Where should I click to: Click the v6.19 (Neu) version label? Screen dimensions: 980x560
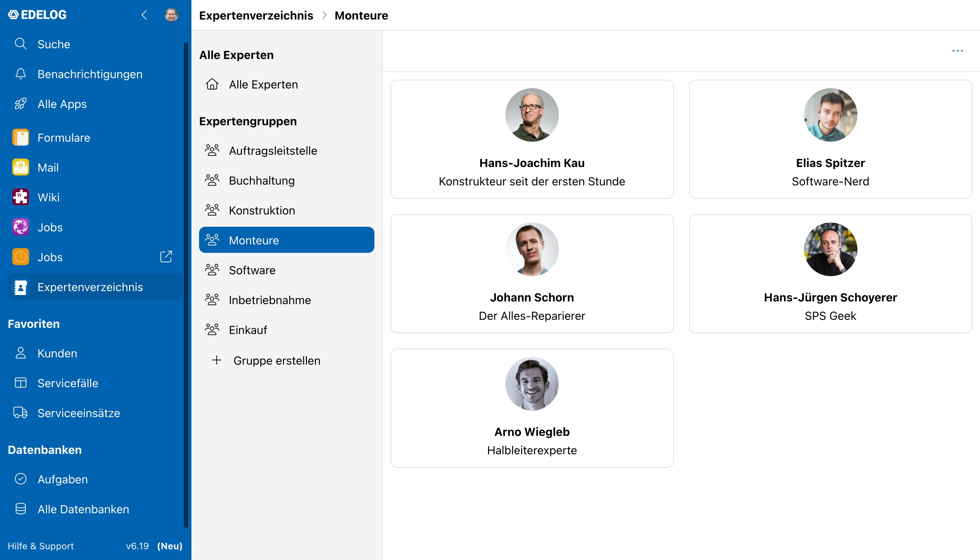pyautogui.click(x=154, y=546)
